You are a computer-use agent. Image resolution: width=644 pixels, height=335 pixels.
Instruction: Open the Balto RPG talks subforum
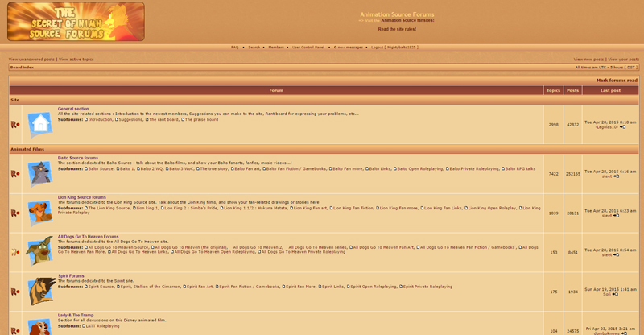520,168
